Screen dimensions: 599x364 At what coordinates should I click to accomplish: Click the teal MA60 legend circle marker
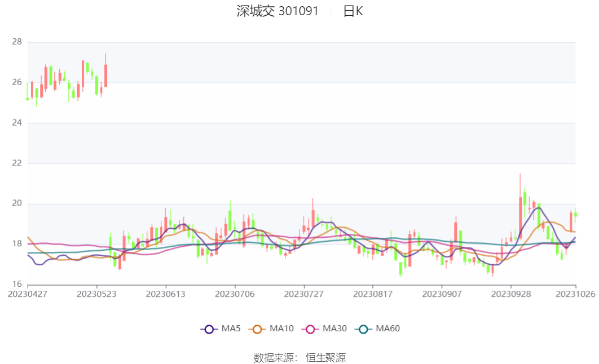363,329
